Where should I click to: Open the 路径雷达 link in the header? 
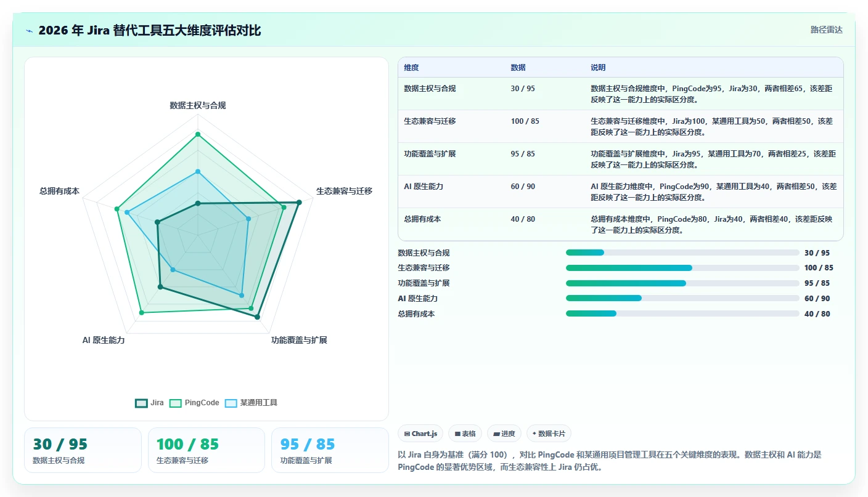tap(826, 30)
